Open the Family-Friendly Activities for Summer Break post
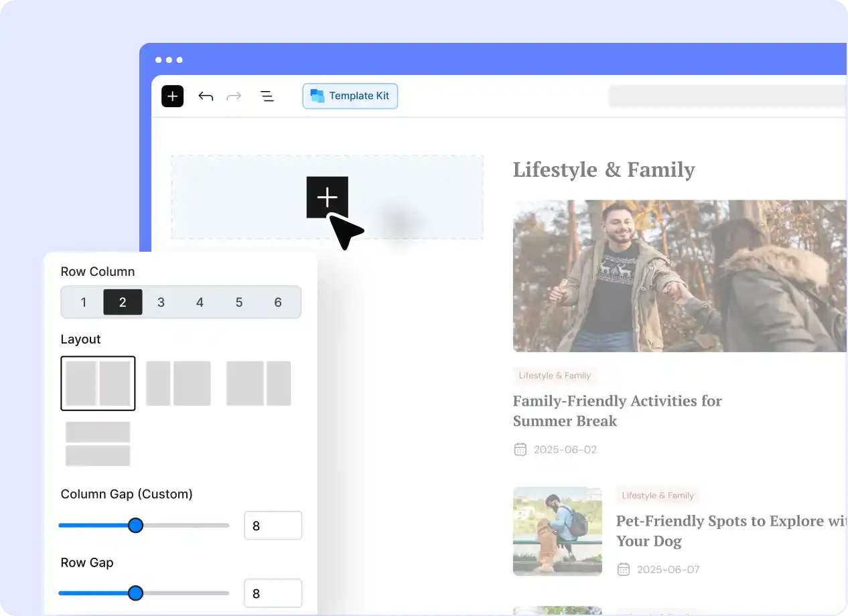The image size is (848, 616). point(617,410)
